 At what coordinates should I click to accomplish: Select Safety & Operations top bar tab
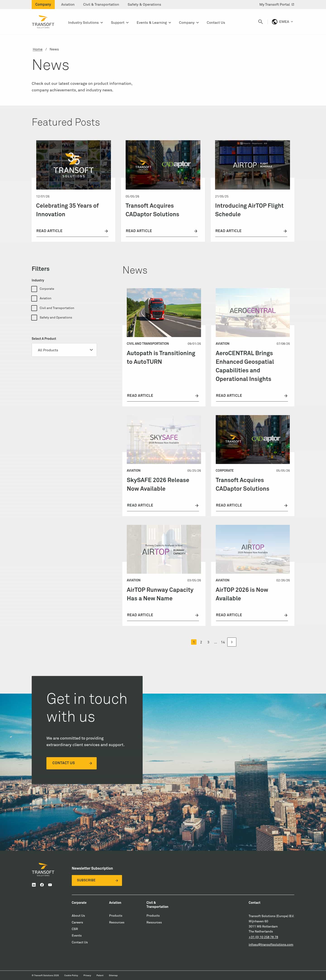click(x=144, y=5)
